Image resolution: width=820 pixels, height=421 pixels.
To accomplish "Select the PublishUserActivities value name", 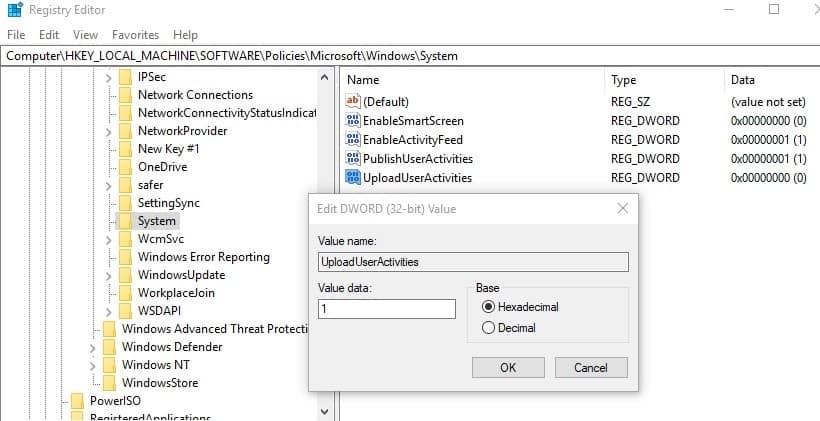I will point(418,158).
